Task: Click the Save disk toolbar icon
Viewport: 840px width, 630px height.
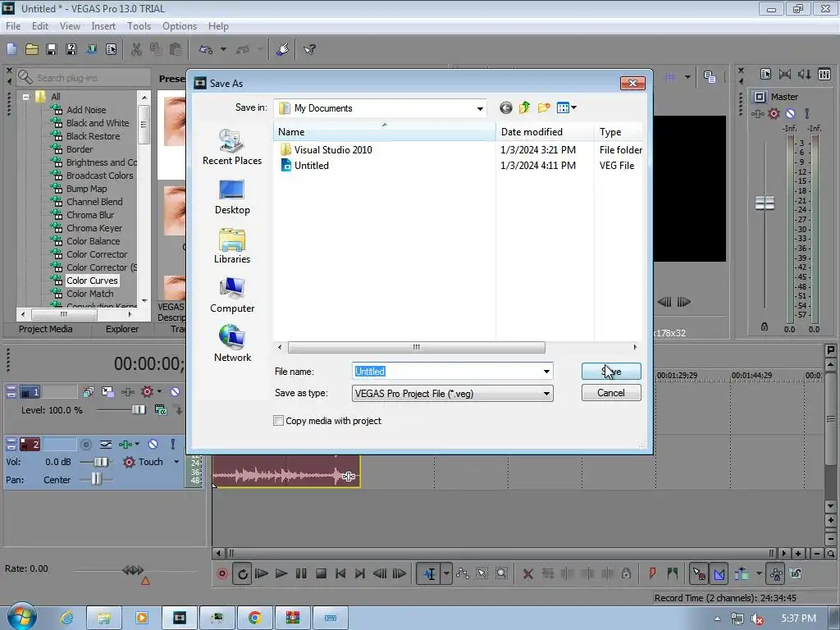Action: (52, 49)
